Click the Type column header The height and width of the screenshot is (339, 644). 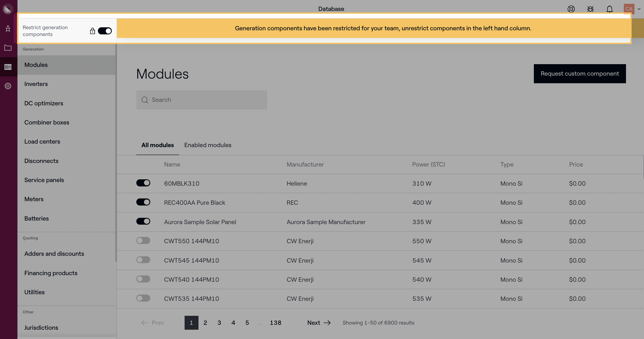507,164
